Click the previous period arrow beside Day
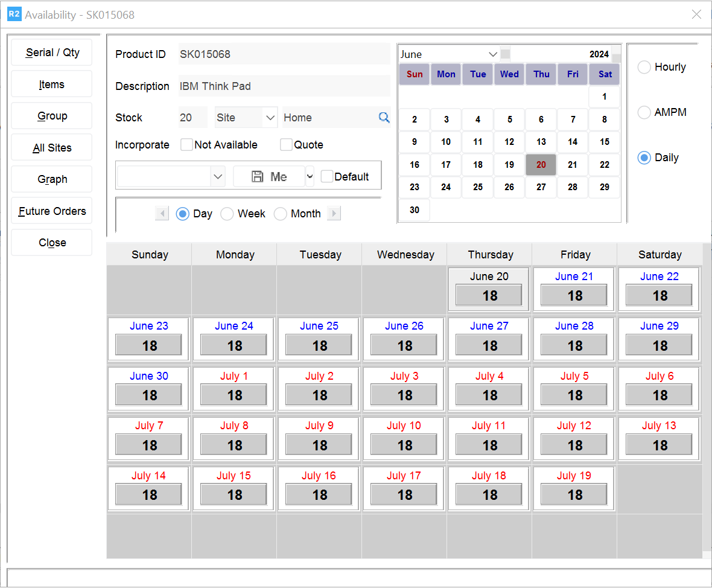The image size is (712, 588). pyautogui.click(x=162, y=214)
